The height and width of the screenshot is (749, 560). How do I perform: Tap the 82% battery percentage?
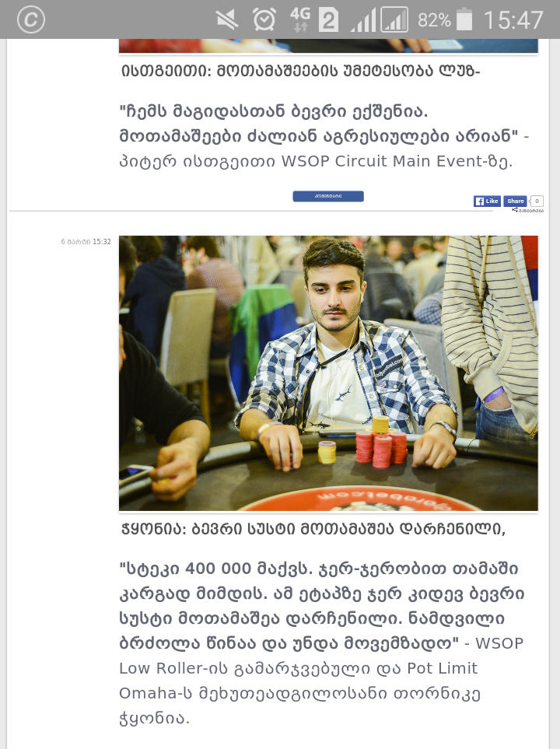coord(434,20)
